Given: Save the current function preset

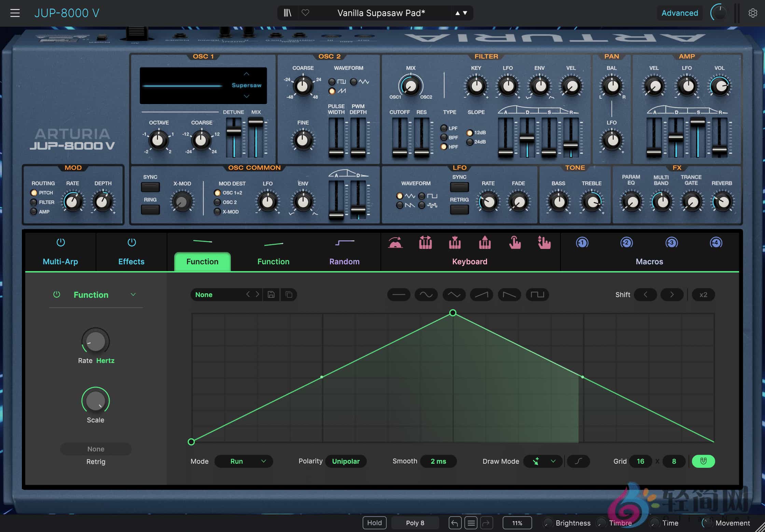Looking at the screenshot, I should (272, 294).
